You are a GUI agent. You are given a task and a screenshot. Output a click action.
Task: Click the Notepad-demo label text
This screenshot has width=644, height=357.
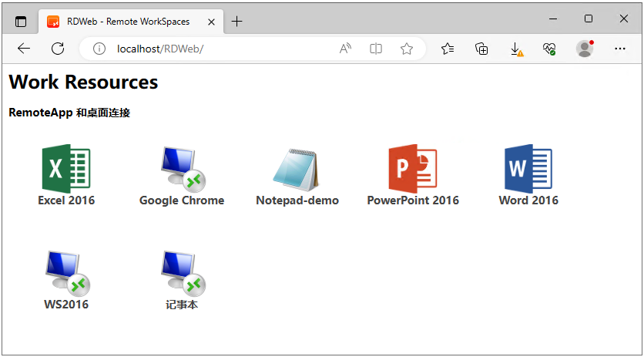click(x=297, y=200)
